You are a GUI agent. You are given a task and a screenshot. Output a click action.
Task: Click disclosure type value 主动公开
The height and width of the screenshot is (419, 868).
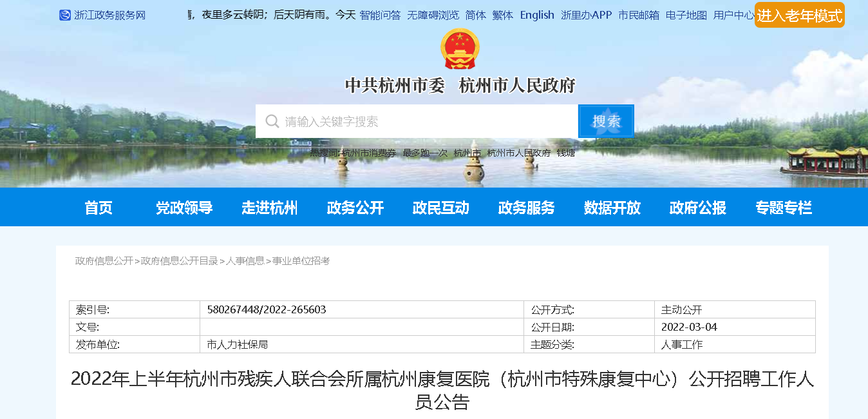[x=681, y=309]
